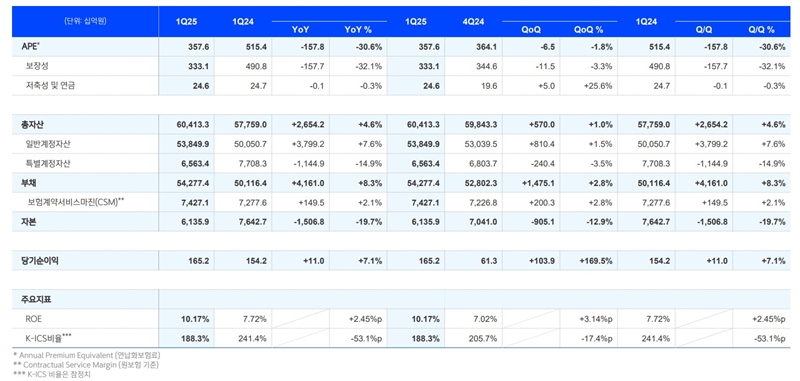Screen dimensions: 800x381
Task: Click the YoY % column header
Action: (358, 30)
